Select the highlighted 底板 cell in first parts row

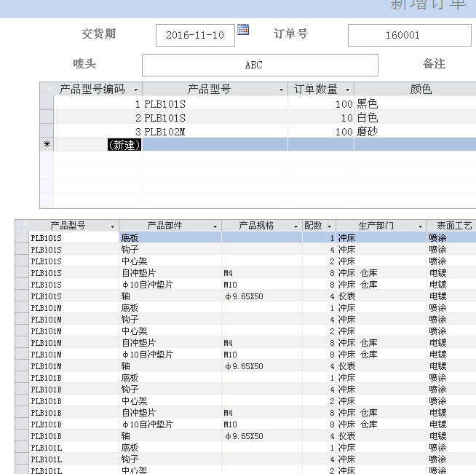170,237
